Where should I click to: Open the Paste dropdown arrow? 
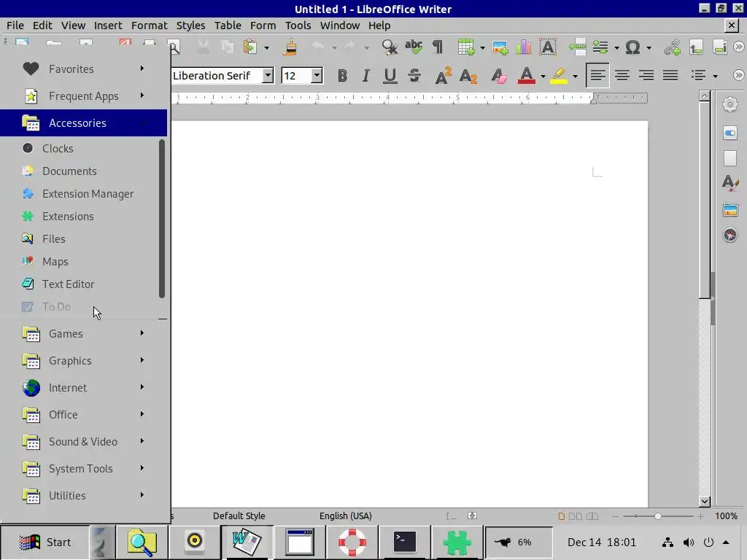(266, 47)
